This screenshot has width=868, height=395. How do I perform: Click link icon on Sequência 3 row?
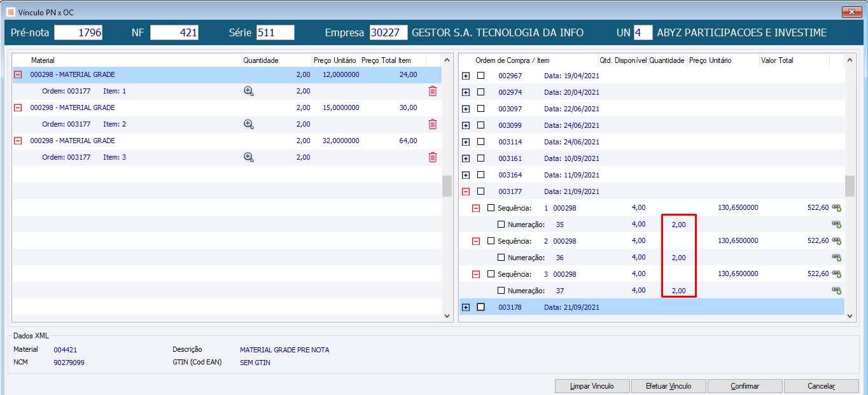[836, 274]
